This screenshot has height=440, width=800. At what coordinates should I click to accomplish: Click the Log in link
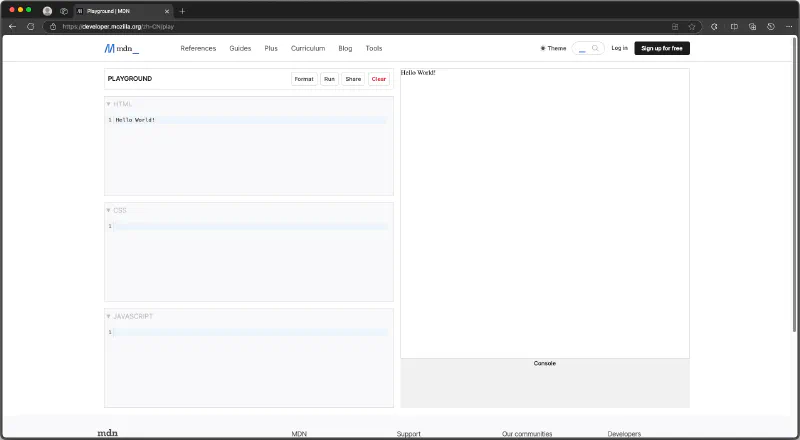[619, 48]
